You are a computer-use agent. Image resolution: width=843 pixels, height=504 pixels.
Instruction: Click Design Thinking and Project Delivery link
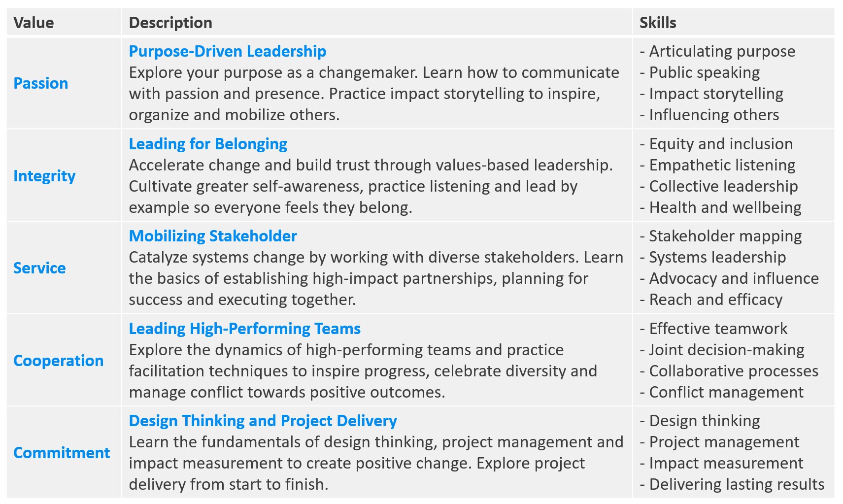pyautogui.click(x=263, y=421)
